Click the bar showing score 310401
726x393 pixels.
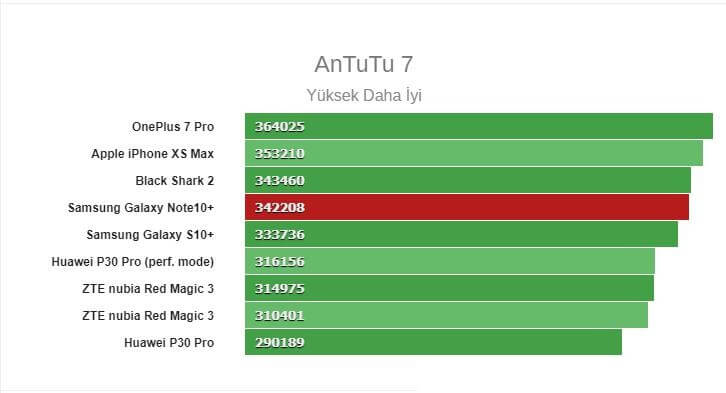pyautogui.click(x=446, y=315)
